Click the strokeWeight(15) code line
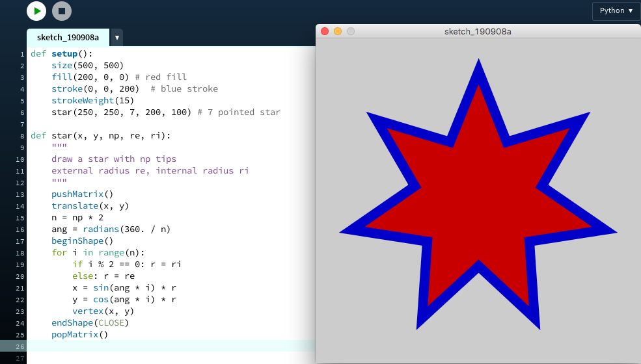The width and height of the screenshot is (641, 364). click(x=83, y=101)
